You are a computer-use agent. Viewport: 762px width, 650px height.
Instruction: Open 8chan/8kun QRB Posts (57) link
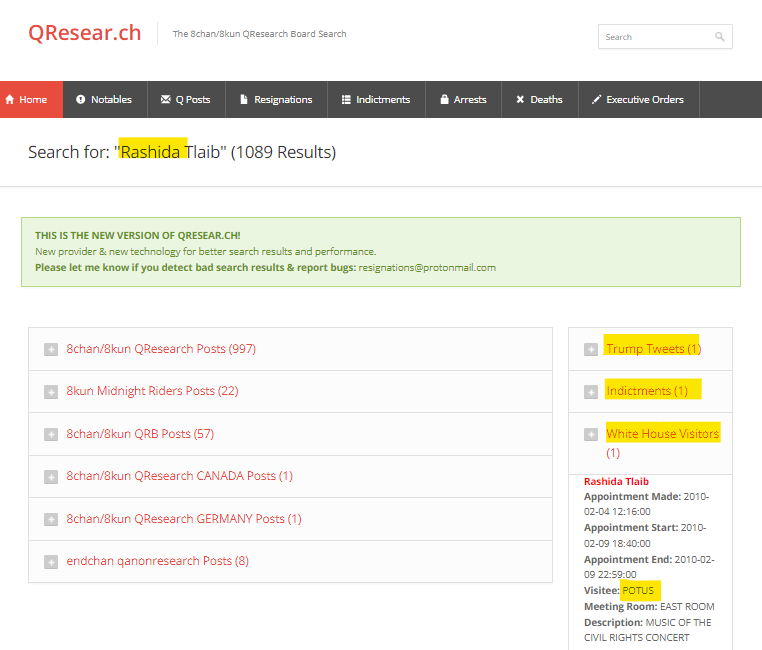tap(140, 434)
